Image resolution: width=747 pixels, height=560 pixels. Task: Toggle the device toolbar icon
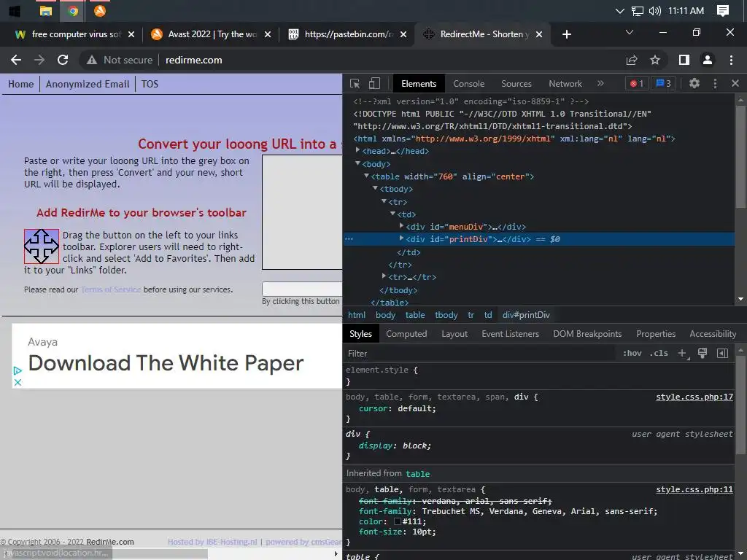point(374,84)
